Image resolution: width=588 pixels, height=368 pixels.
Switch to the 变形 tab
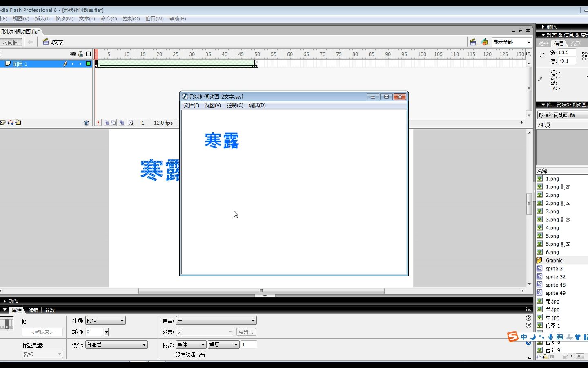[576, 43]
